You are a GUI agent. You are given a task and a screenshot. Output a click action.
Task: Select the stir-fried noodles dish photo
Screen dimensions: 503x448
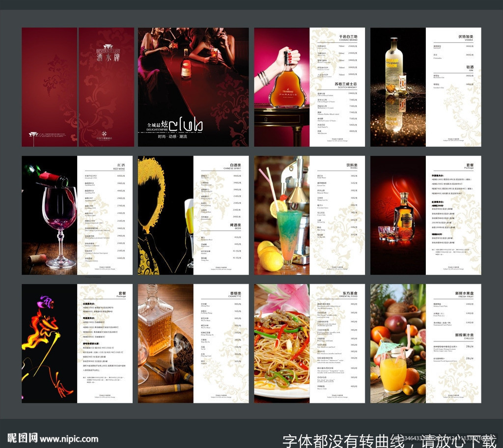[282, 343]
